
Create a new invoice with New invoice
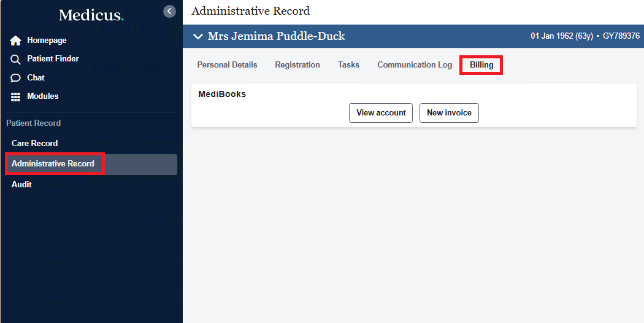click(449, 113)
